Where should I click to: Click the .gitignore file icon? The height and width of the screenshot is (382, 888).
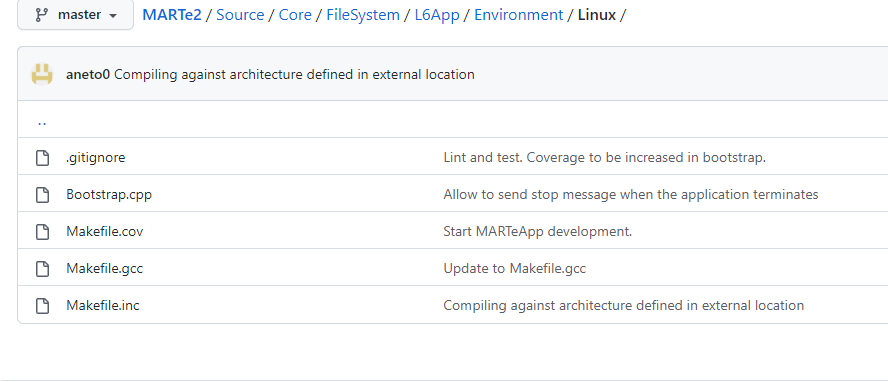click(x=42, y=157)
